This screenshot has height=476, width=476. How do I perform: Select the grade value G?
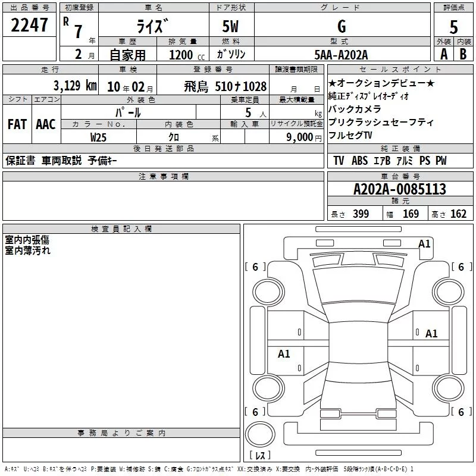tap(342, 26)
